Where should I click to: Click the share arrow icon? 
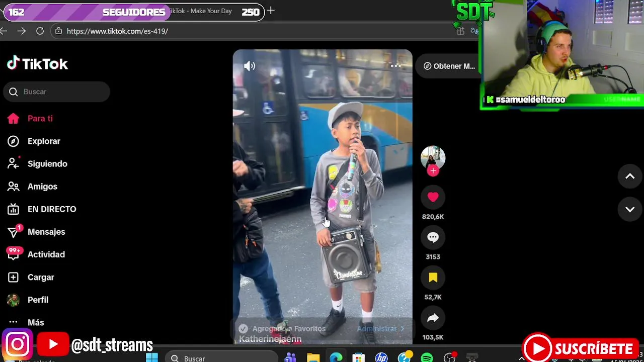point(433,318)
